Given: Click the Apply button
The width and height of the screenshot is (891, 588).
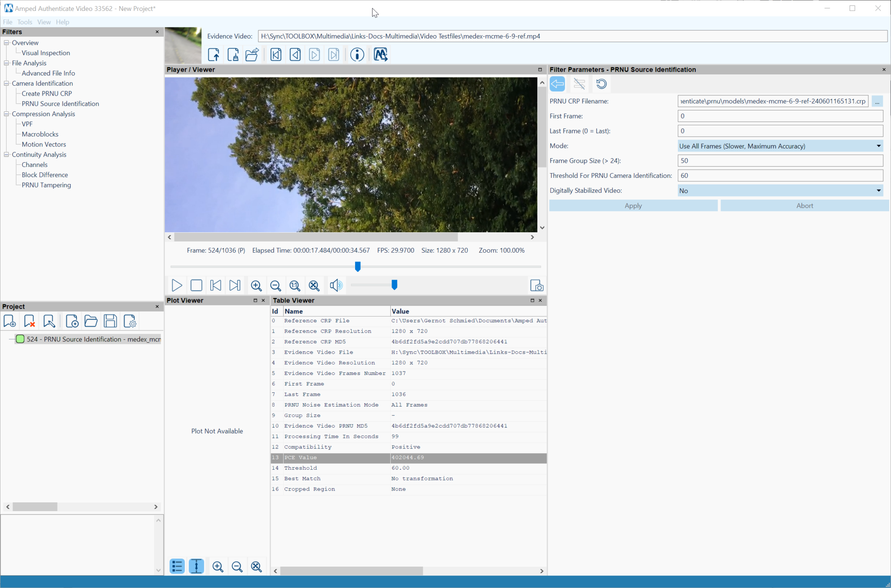Looking at the screenshot, I should [x=633, y=205].
